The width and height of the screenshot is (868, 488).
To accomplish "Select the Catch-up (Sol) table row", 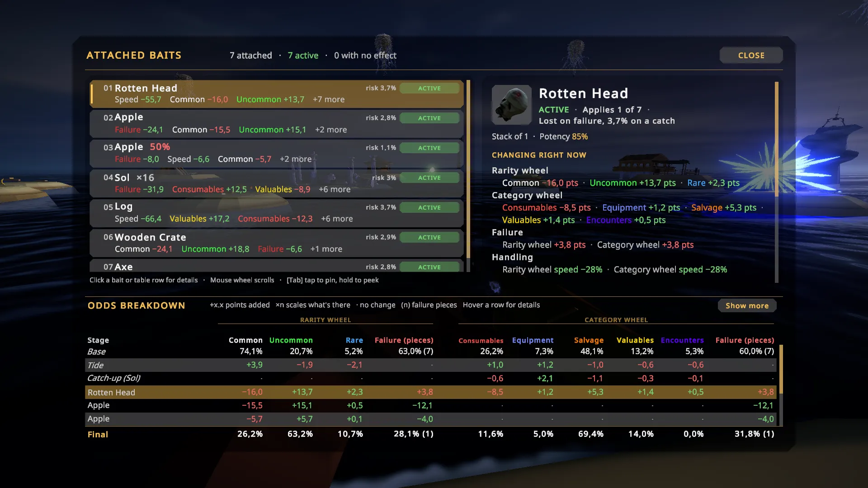I will click(x=432, y=378).
